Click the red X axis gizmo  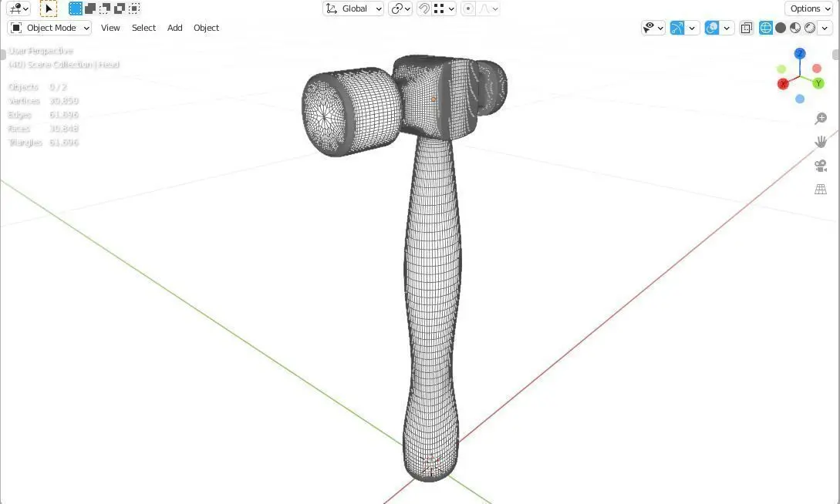coord(783,84)
